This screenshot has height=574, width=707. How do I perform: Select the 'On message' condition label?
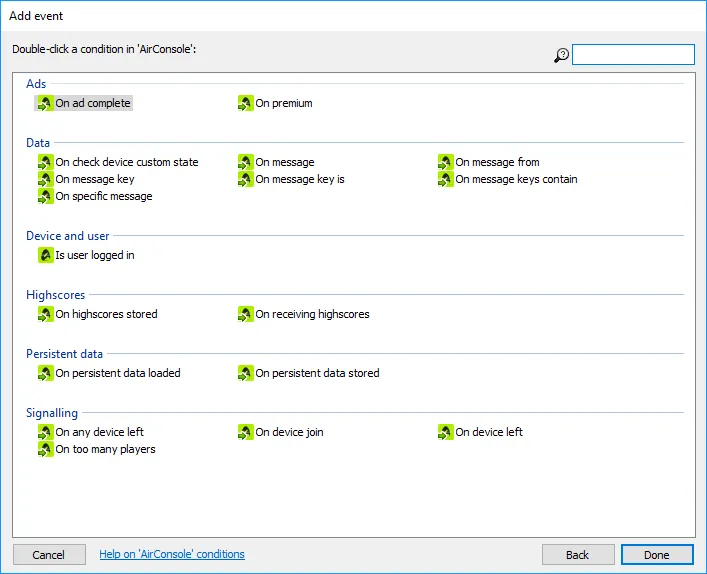pos(285,162)
